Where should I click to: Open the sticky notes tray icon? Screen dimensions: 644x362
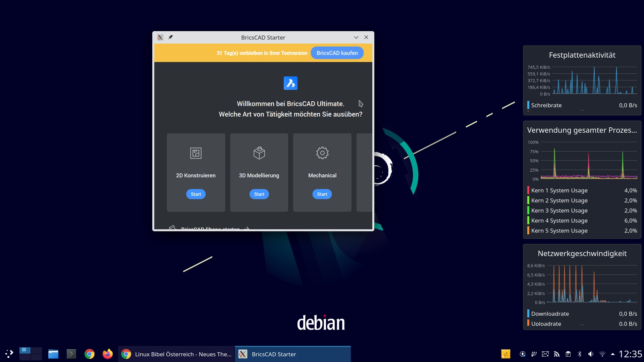point(505,354)
